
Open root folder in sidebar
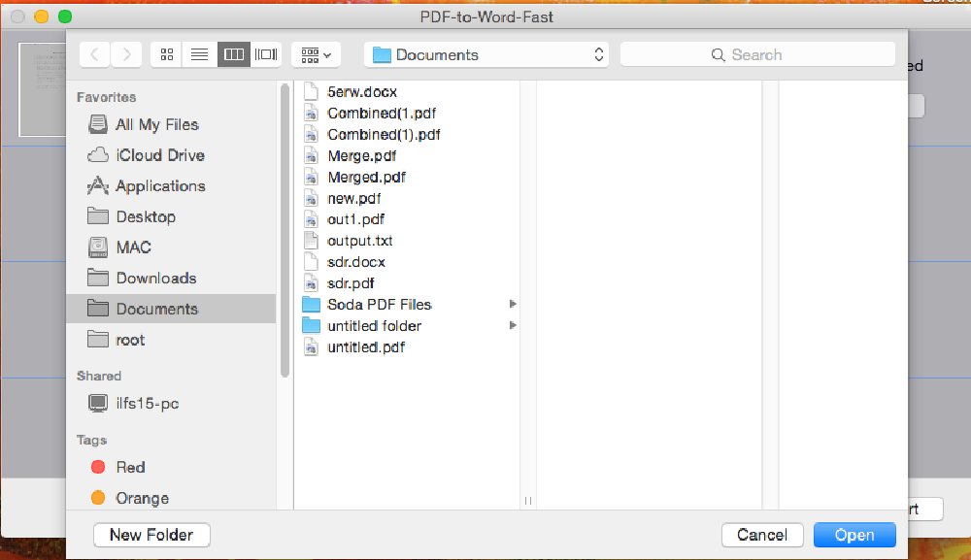(171, 340)
